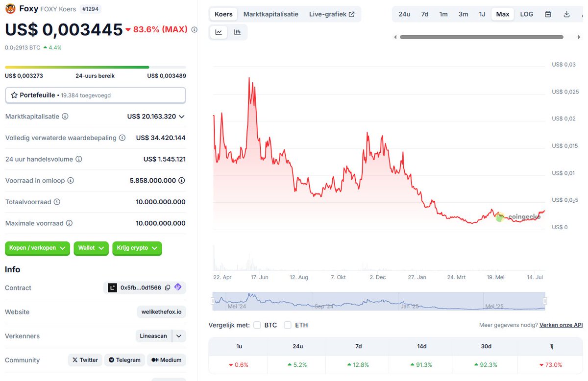Click the star icon in Portefeuille button
Viewport: 588px width, 381px height.
point(14,95)
